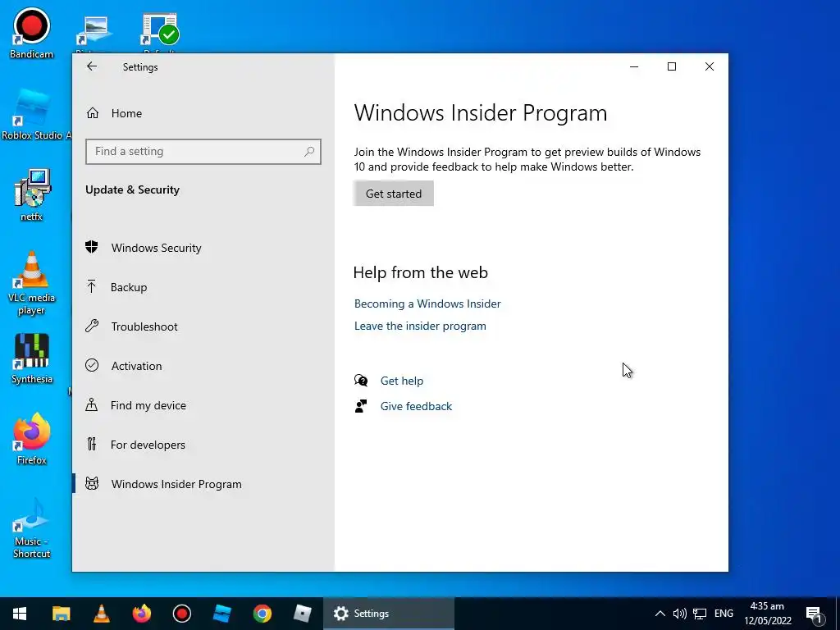This screenshot has width=840, height=630.
Task: Open the notification action center
Action: pos(815,614)
